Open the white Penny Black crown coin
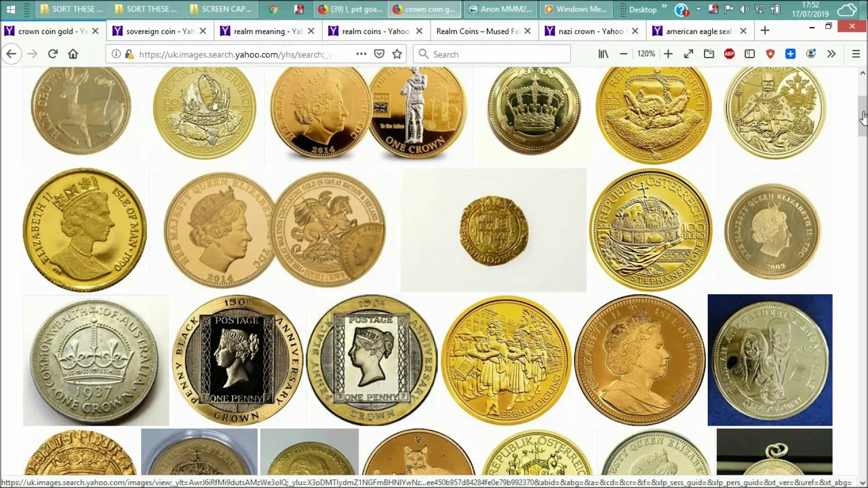Screen dimensions: 868x488 [x=372, y=360]
